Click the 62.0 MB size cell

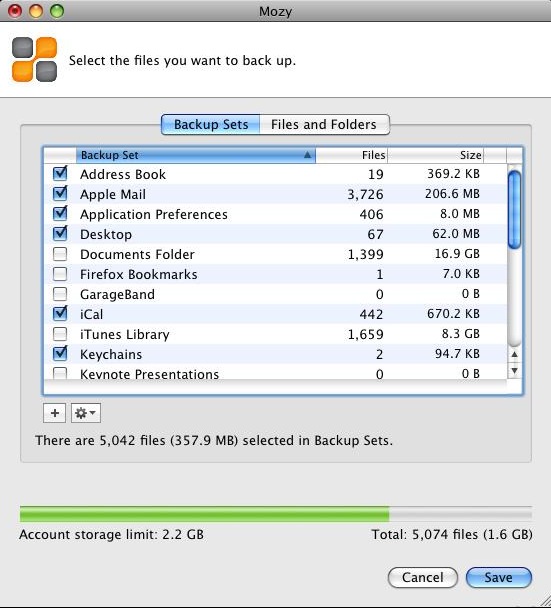pyautogui.click(x=456, y=234)
